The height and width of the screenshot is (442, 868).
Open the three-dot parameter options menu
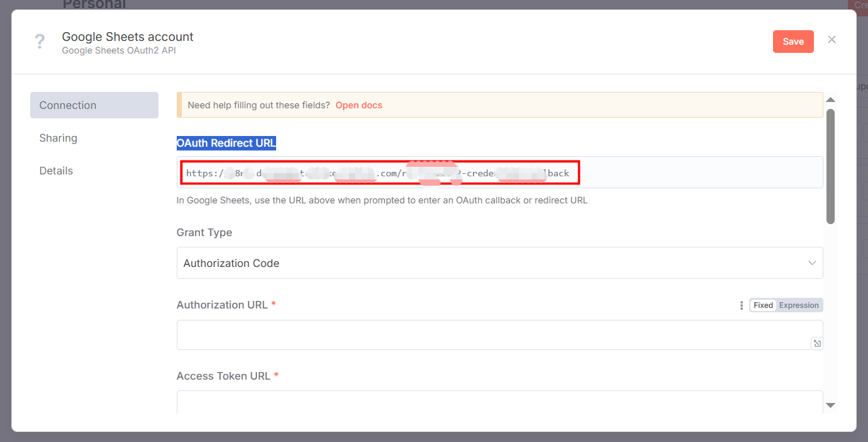[x=741, y=305]
